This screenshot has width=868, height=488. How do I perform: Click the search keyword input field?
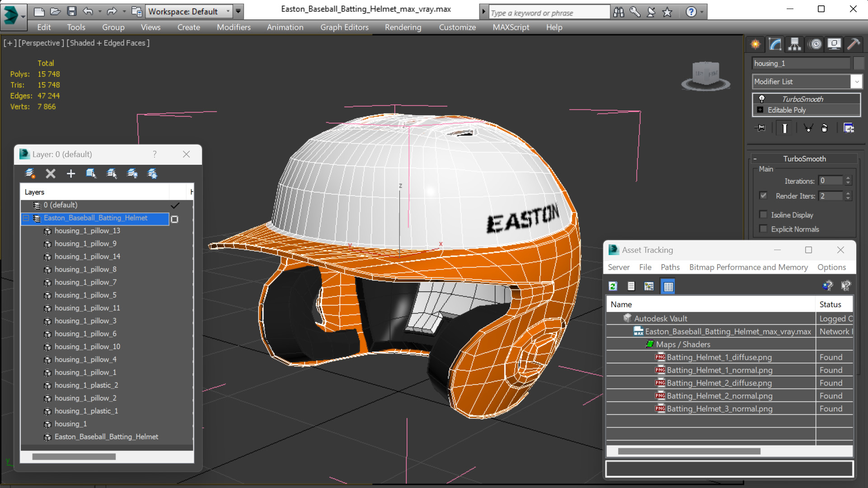(x=549, y=13)
